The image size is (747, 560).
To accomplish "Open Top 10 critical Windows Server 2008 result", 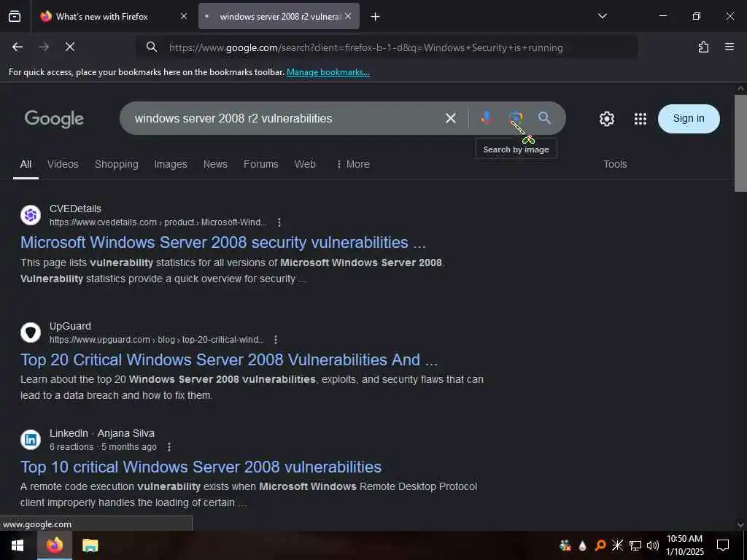I will click(201, 467).
